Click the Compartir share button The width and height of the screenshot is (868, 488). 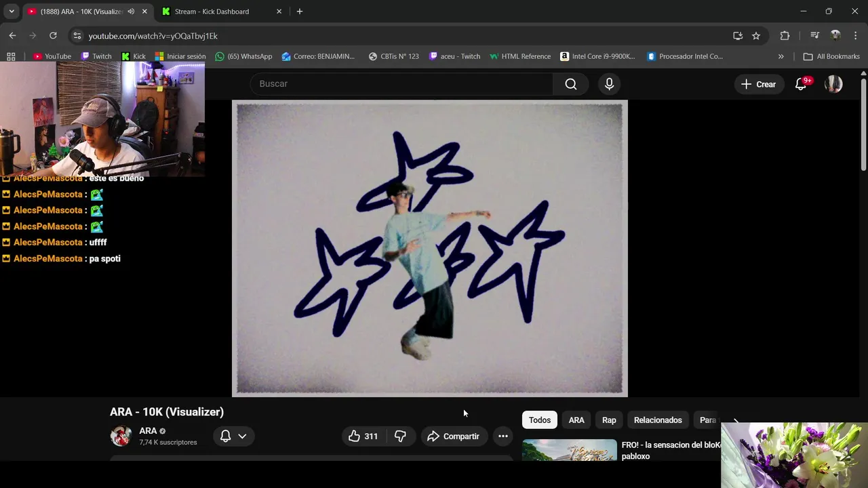click(x=453, y=436)
